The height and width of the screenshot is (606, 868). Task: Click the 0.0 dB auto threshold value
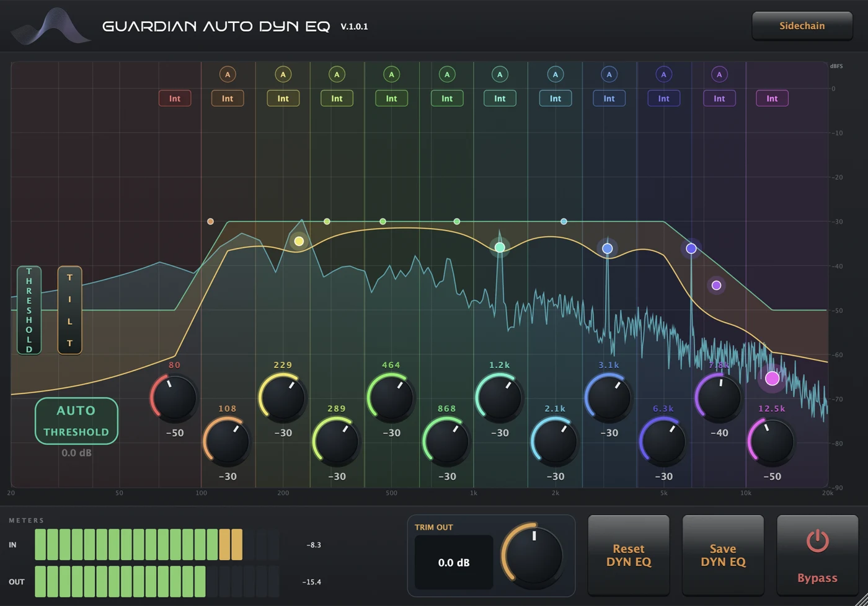(76, 453)
